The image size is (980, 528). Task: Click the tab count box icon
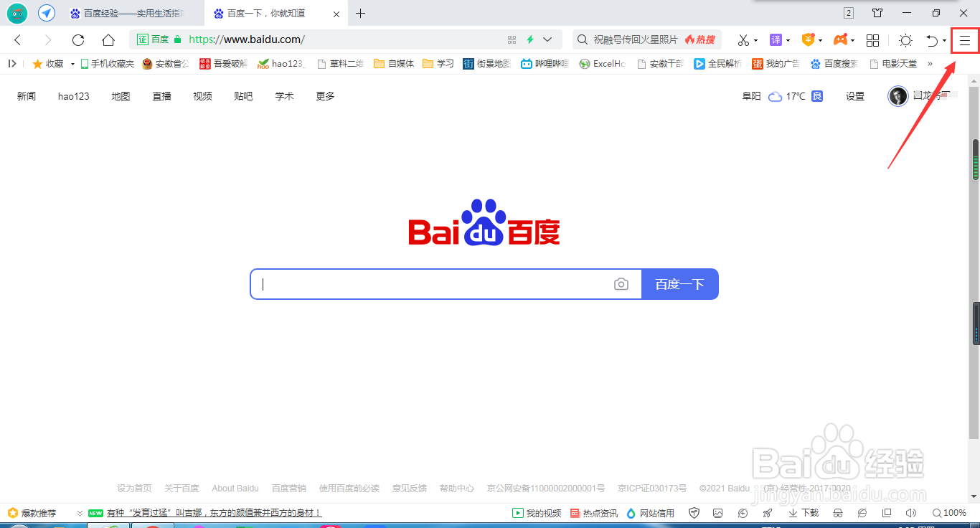pyautogui.click(x=849, y=13)
